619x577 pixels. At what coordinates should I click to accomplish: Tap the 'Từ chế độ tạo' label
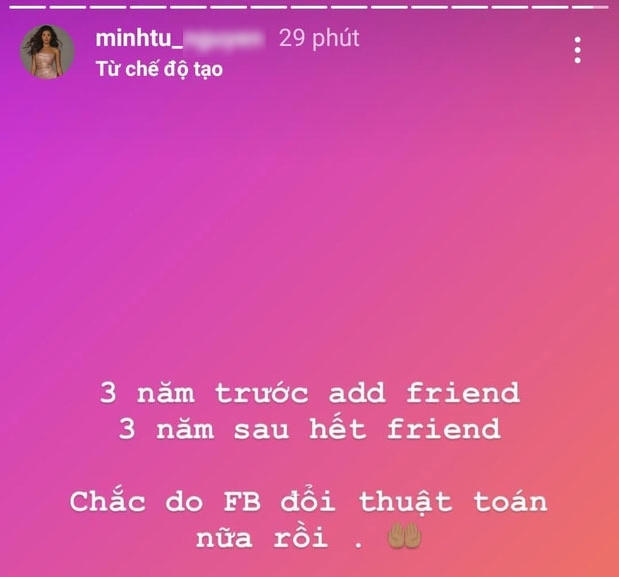tap(159, 69)
